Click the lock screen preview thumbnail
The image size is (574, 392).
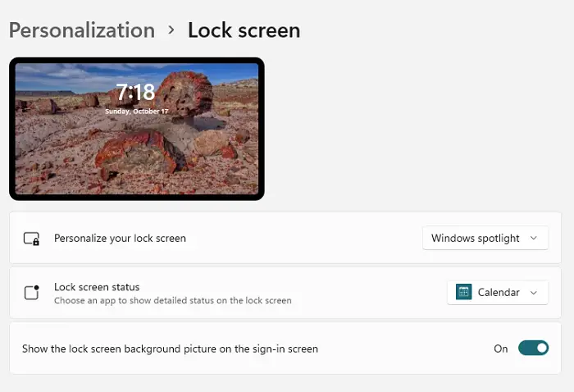[x=137, y=129]
